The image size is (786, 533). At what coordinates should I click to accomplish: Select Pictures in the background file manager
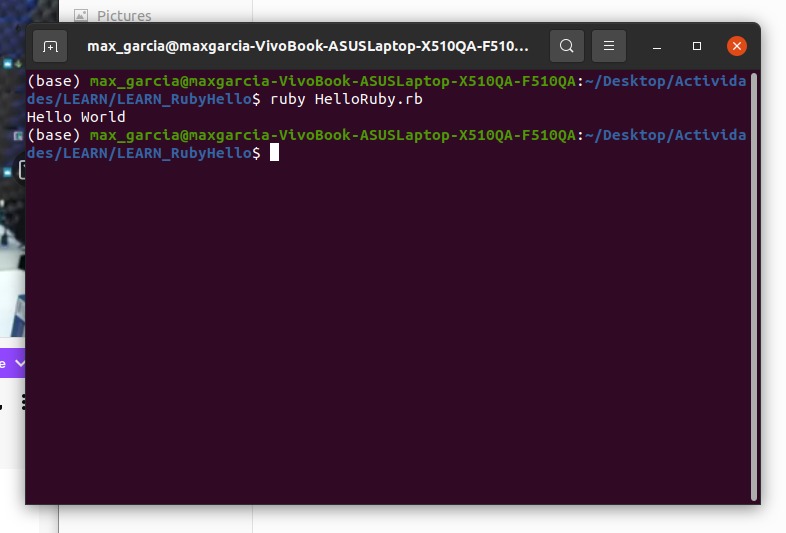point(124,16)
